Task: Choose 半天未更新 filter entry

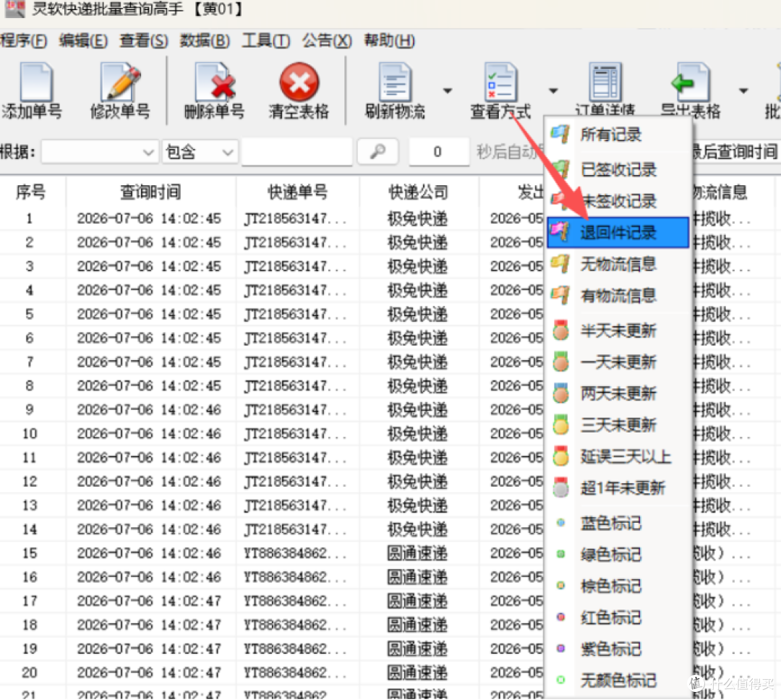Action: click(x=618, y=330)
